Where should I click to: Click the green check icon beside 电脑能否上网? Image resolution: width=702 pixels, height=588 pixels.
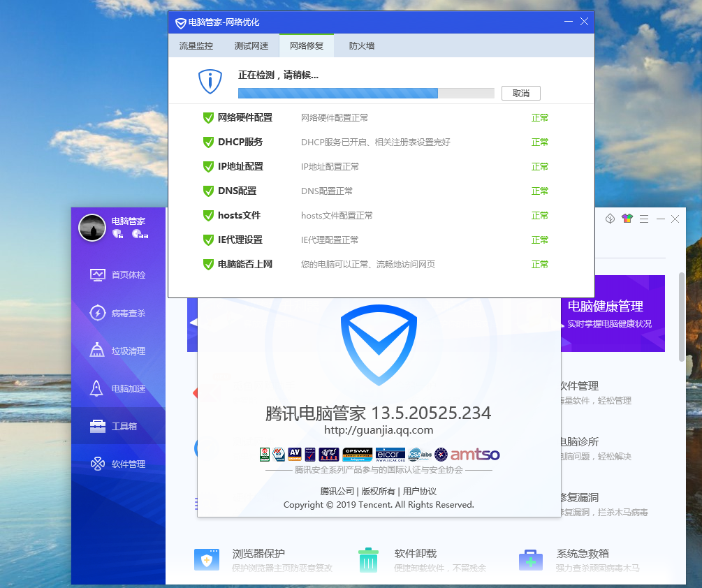pos(208,265)
